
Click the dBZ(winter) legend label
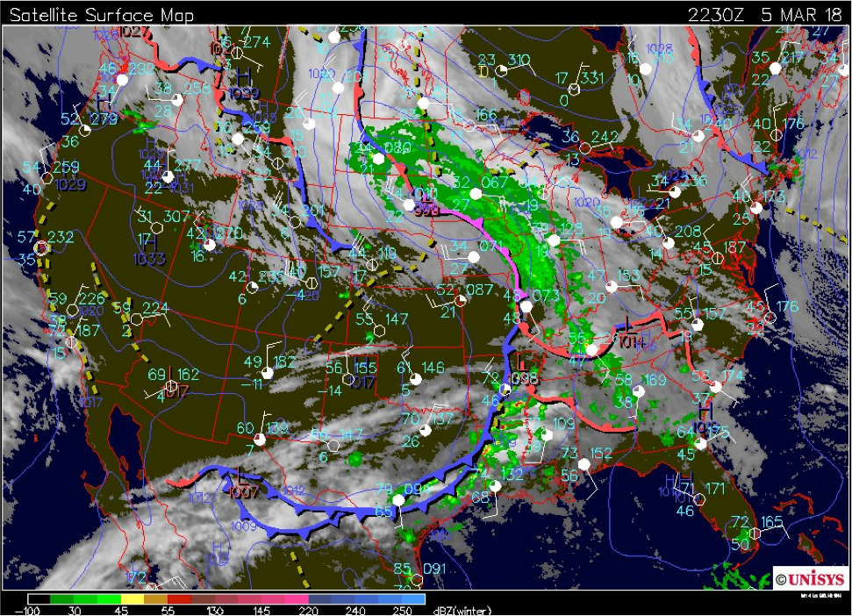(x=461, y=611)
